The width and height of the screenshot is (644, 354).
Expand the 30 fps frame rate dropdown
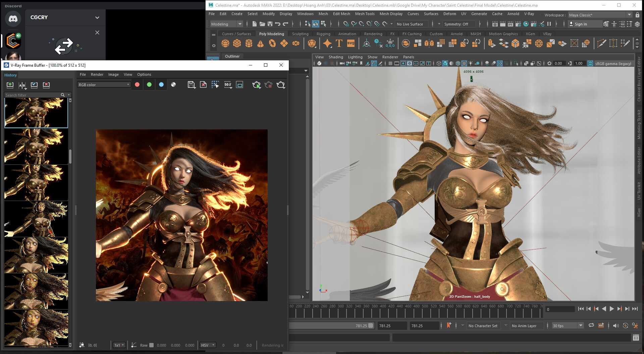coord(568,326)
